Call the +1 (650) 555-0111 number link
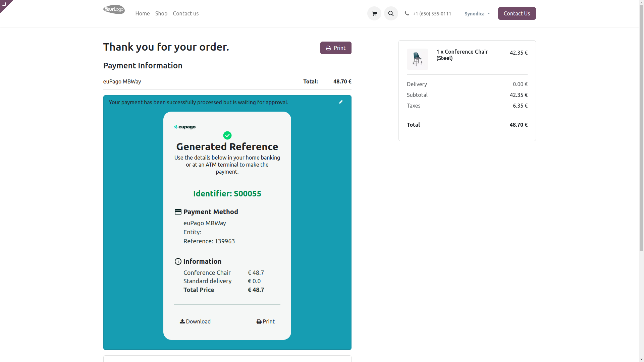The height and width of the screenshot is (362, 644). tap(432, 14)
